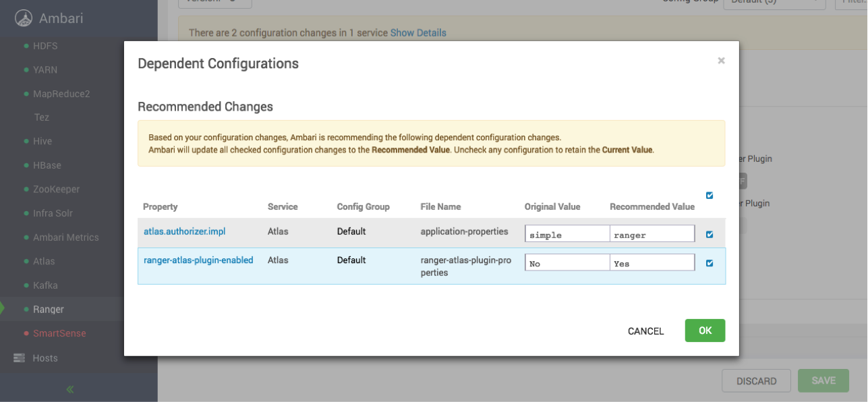Image resolution: width=868 pixels, height=402 pixels.
Task: Open Tez service in sidebar
Action: click(42, 117)
